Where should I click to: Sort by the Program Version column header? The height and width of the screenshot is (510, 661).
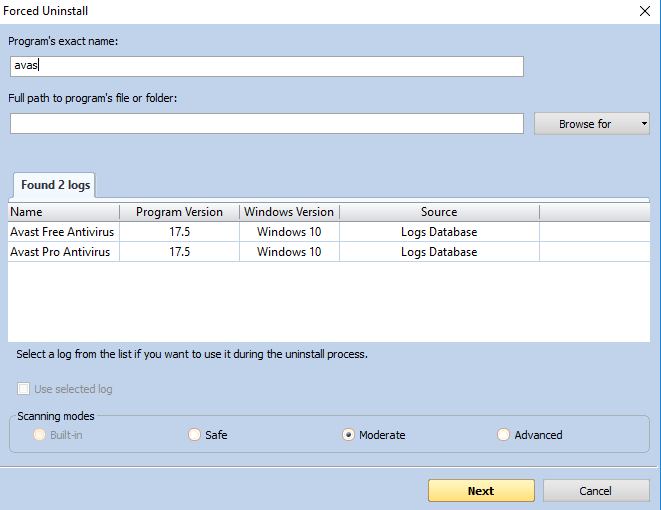pyautogui.click(x=180, y=212)
